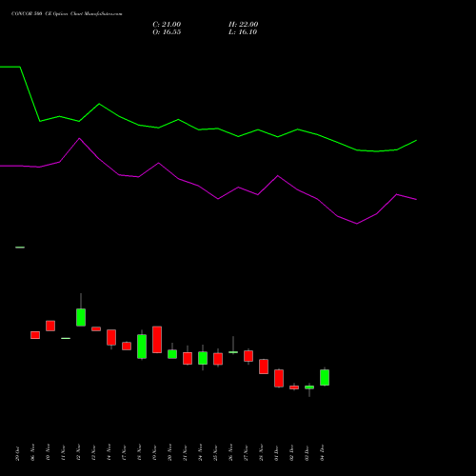Click the red 14 Nov candlestick

(x=111, y=337)
